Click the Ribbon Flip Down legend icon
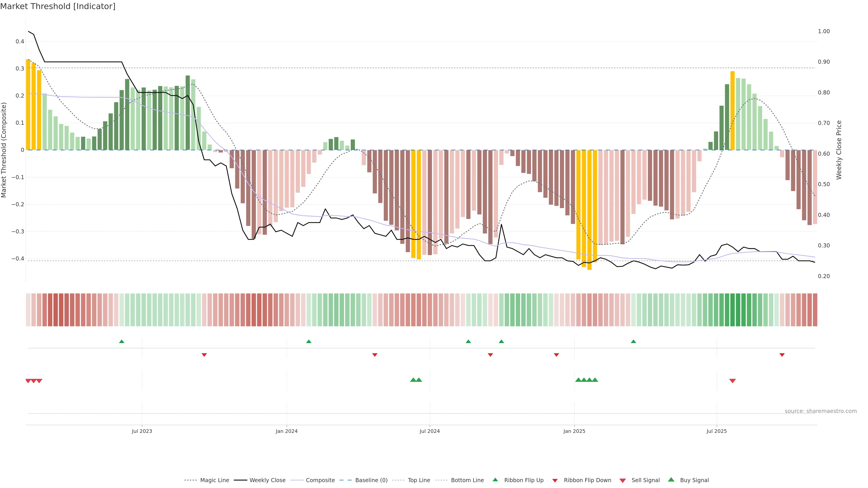Image resolution: width=868 pixels, height=488 pixels. pyautogui.click(x=555, y=480)
